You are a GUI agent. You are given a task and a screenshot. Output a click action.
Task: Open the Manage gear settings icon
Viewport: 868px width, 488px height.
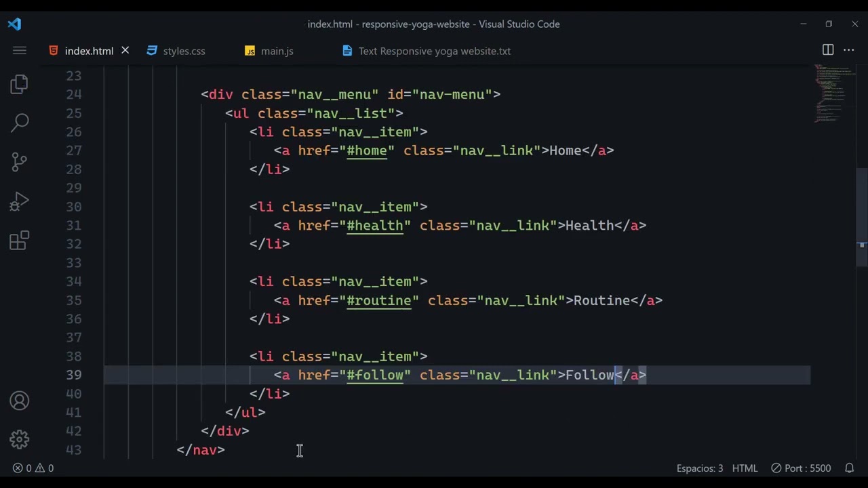pyautogui.click(x=20, y=439)
